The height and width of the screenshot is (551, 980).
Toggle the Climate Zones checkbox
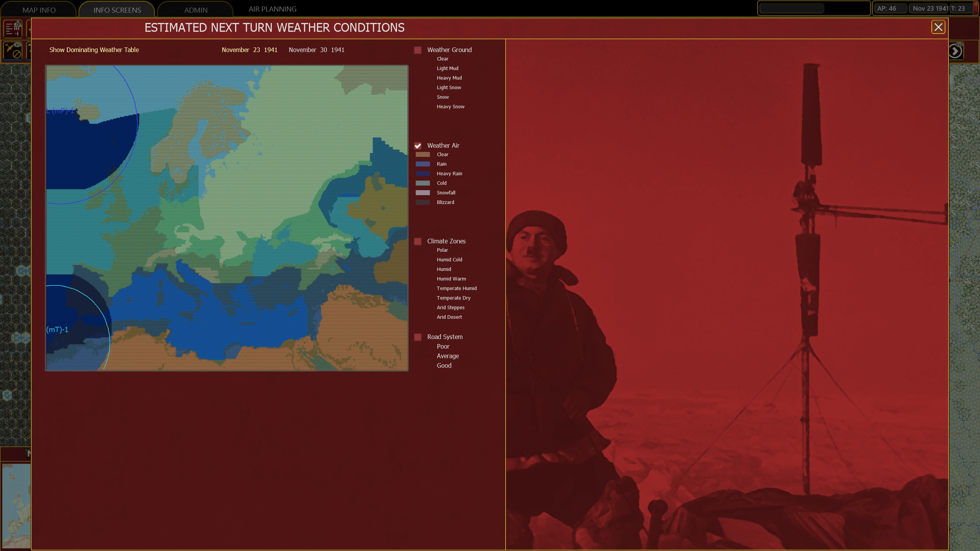418,241
